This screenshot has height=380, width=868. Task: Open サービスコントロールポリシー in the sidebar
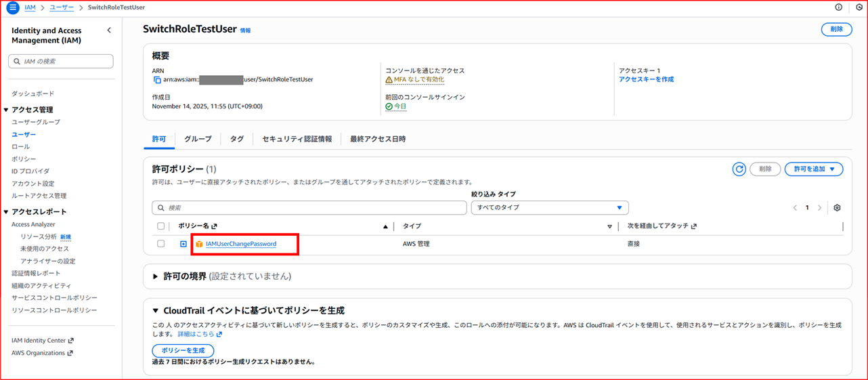(x=54, y=298)
